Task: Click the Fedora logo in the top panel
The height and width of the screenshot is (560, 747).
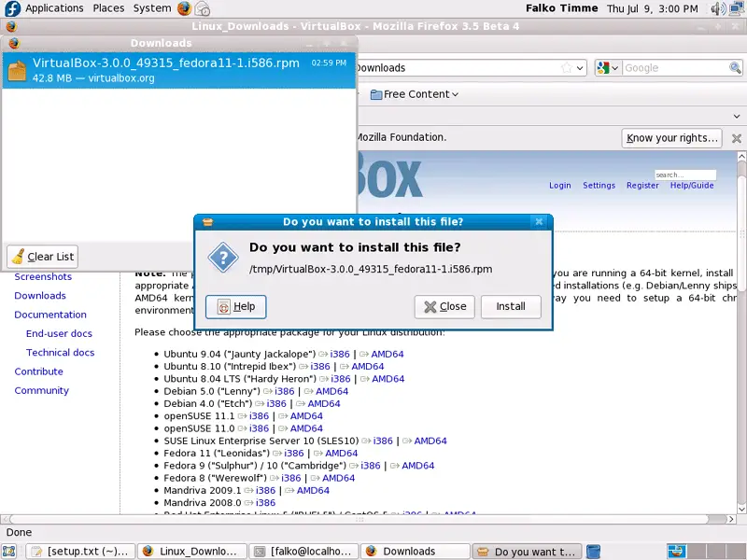Action: click(x=12, y=8)
